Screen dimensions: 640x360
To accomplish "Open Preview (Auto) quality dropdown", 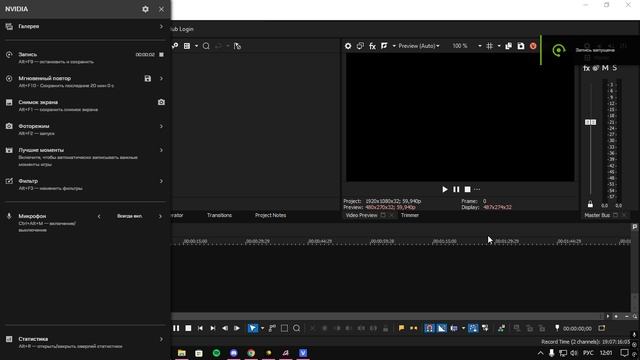I will [x=419, y=46].
